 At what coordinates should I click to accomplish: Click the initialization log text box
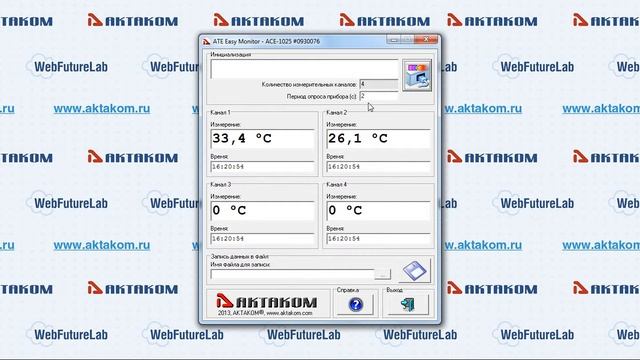tap(304, 69)
